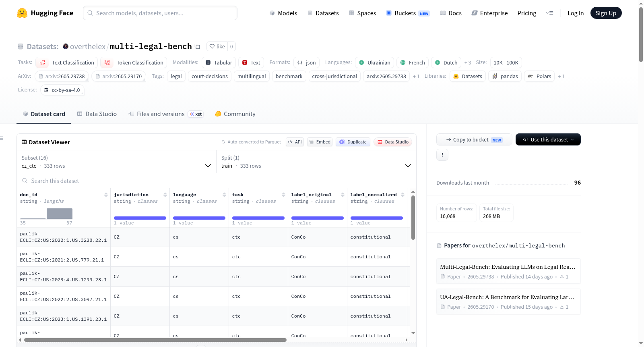
Task: Click the three-dot options button below Copy to bucket
Action: (442, 155)
